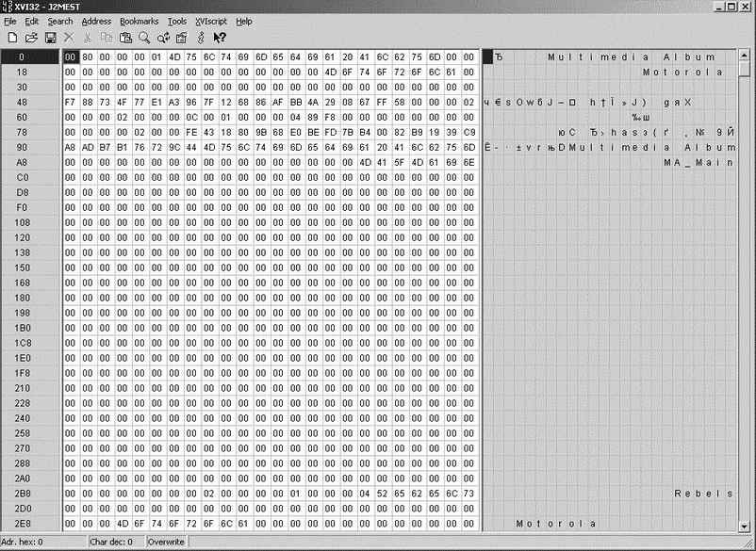The height and width of the screenshot is (551, 756).
Task: Click the address label 48
Action: point(22,102)
